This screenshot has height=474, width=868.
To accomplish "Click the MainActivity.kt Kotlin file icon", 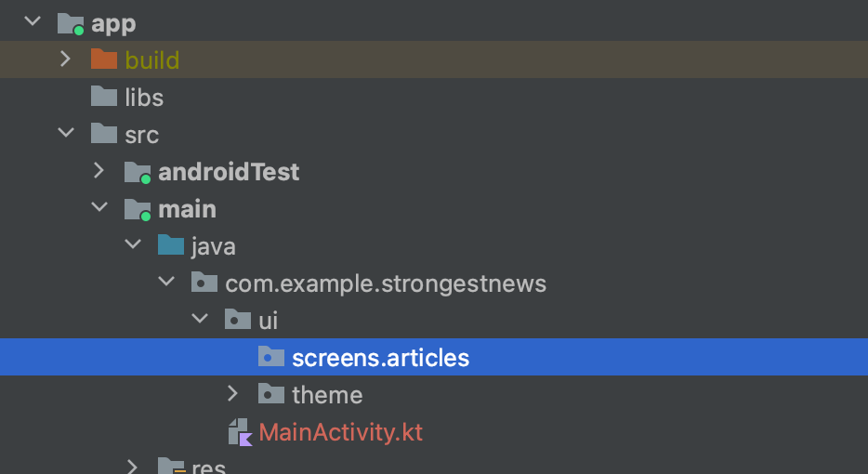I will pos(241,432).
